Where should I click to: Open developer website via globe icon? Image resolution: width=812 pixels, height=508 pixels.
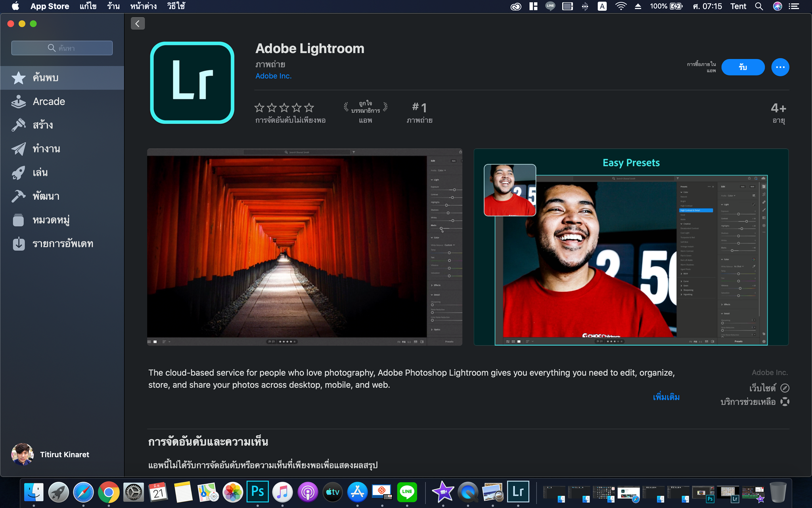tap(784, 388)
